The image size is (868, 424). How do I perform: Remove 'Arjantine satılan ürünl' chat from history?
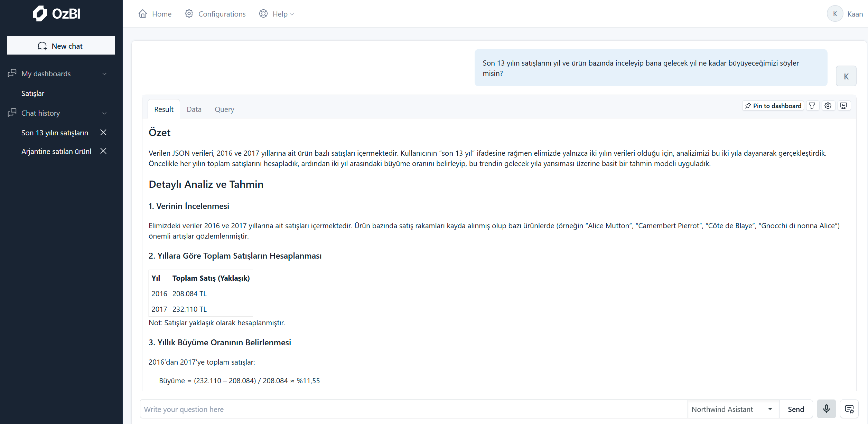click(x=103, y=151)
